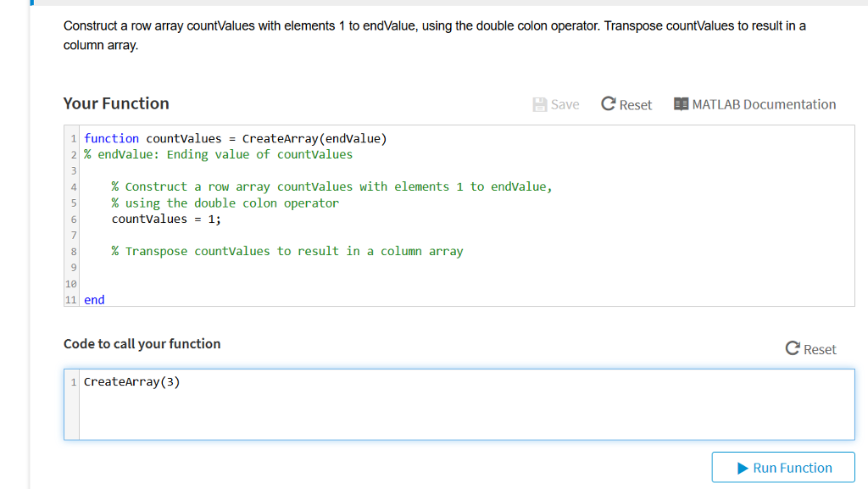Viewport: 868px width, 489px height.
Task: Click Save to store your function
Action: click(556, 104)
